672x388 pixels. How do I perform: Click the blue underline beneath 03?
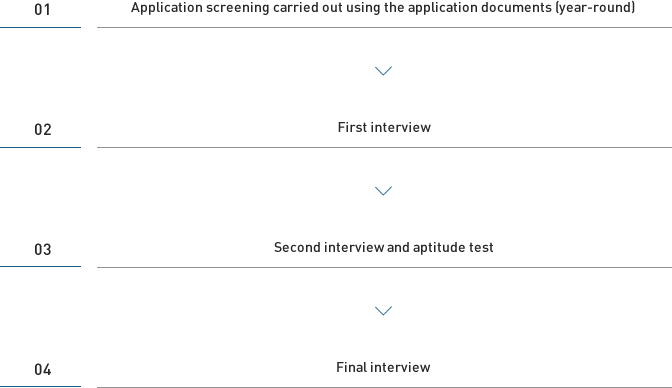pyautogui.click(x=40, y=266)
